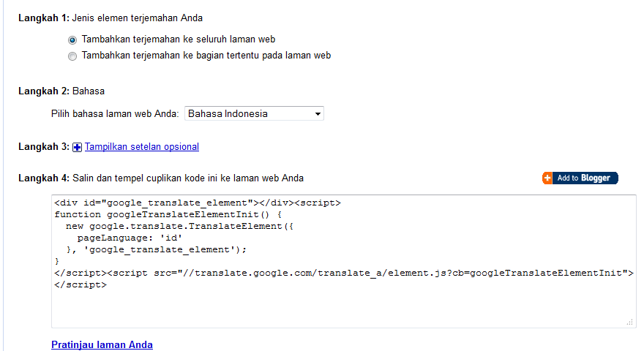Click the "Tampilkan setelan opsional" link
This screenshot has height=351, width=644.
coord(142,147)
